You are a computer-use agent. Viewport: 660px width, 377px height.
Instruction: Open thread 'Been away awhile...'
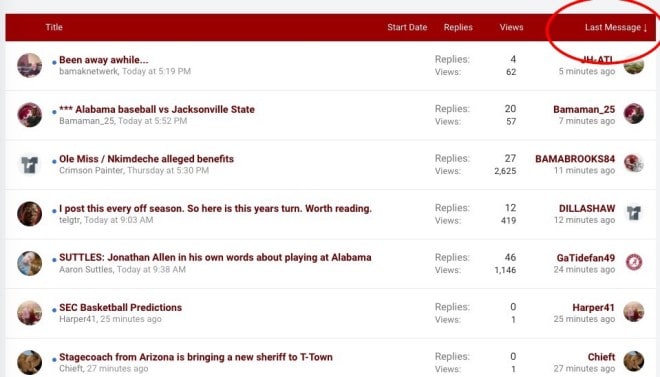pyautogui.click(x=104, y=60)
